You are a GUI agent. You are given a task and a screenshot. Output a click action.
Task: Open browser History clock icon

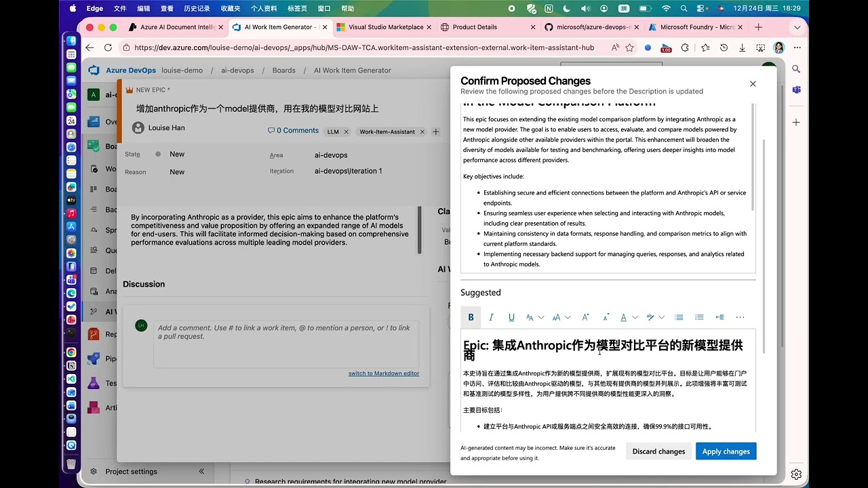(x=724, y=47)
